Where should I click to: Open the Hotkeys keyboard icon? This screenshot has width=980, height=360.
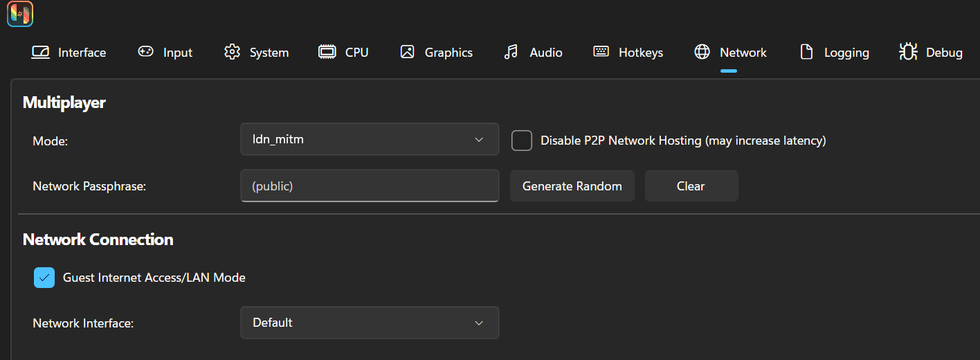click(601, 52)
